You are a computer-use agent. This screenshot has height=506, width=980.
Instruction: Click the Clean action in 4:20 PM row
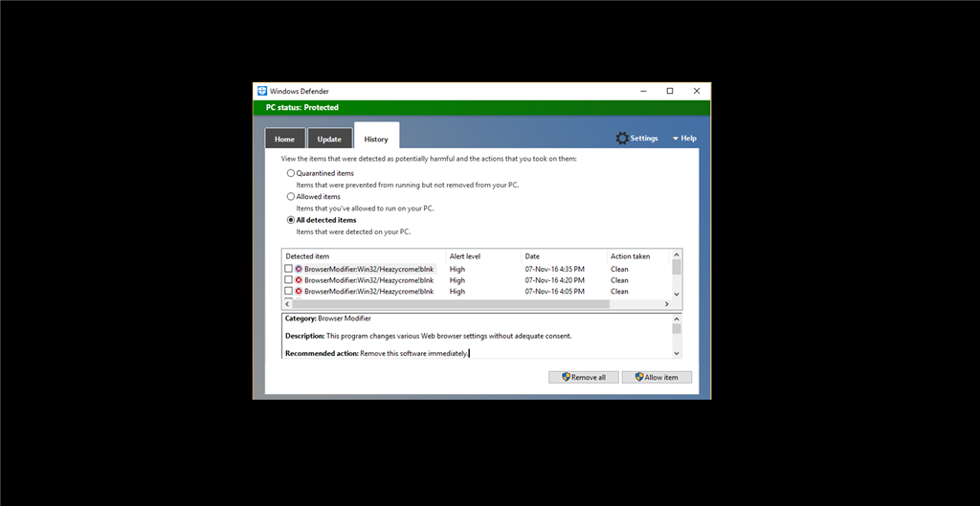point(619,280)
